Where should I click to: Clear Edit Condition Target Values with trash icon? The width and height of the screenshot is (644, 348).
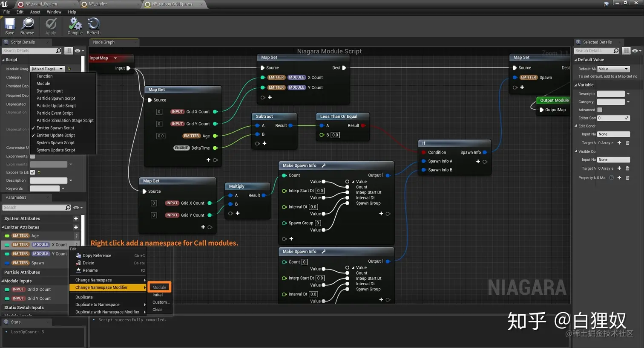click(x=627, y=143)
